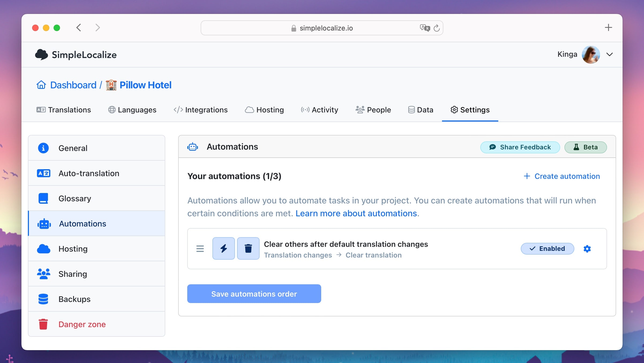Grab the automation reorder handle icon

pyautogui.click(x=200, y=249)
